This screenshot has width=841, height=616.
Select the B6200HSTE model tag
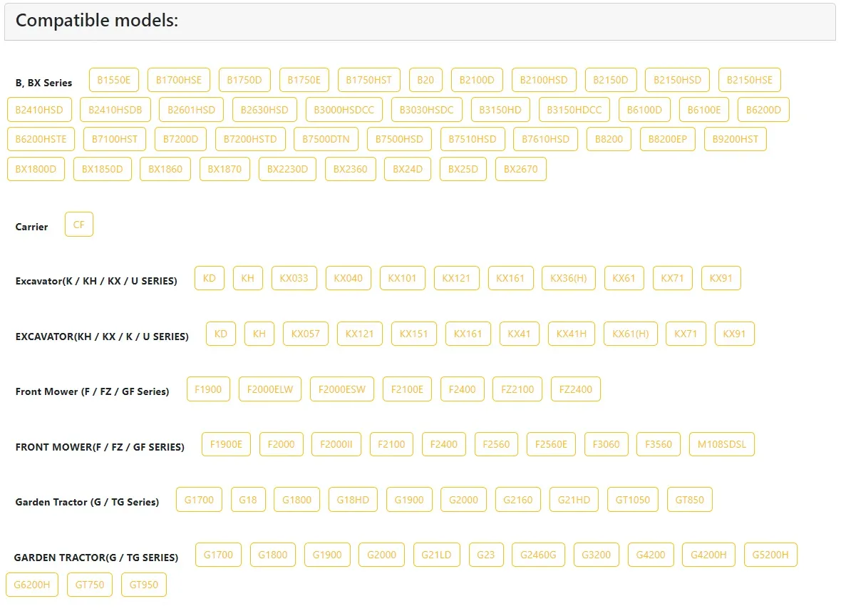point(41,139)
